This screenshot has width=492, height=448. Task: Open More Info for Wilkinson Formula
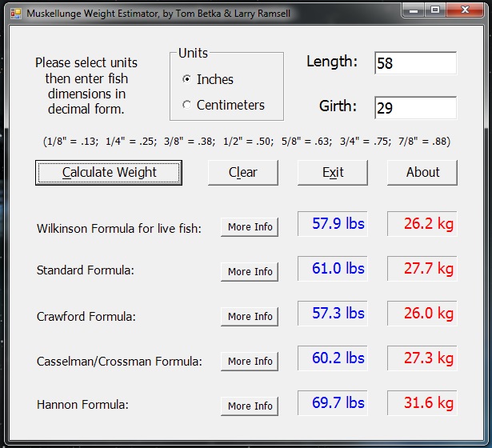pos(250,227)
